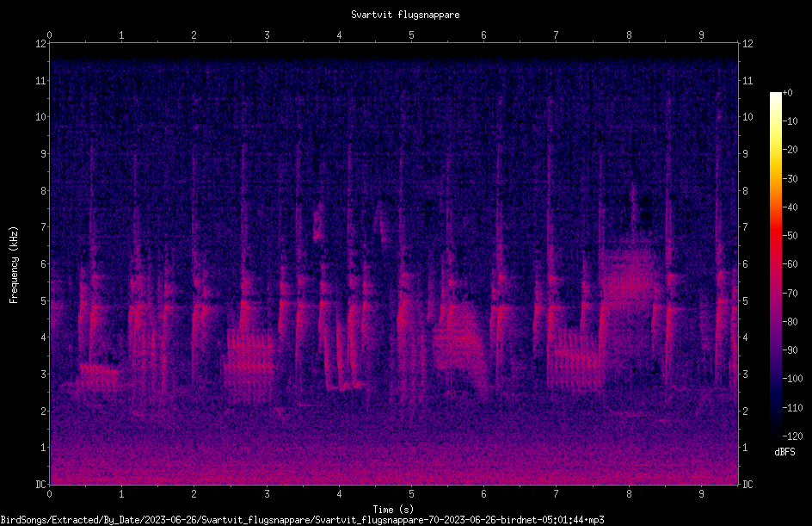This screenshot has width=812, height=526.
Task: Click the "-40" color scale label
Action: pyautogui.click(x=790, y=207)
